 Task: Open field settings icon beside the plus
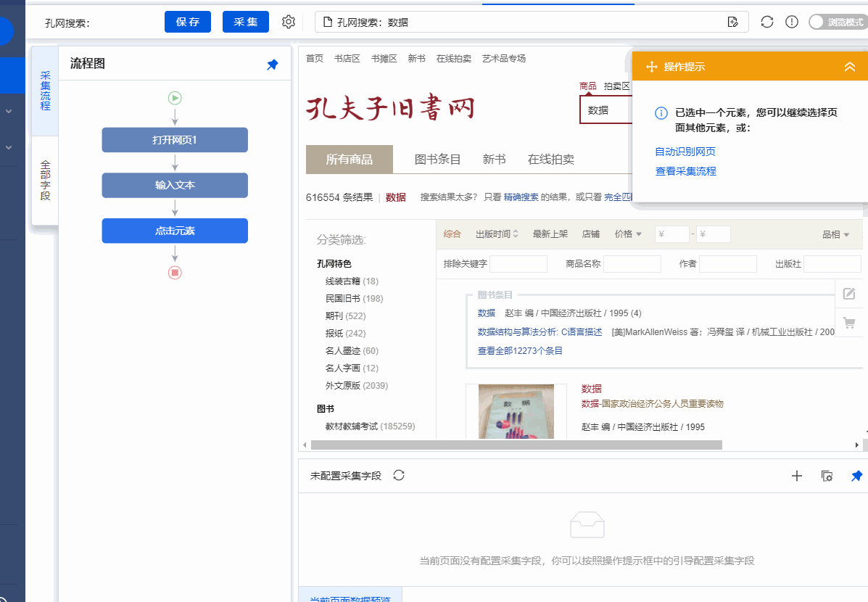(x=827, y=476)
